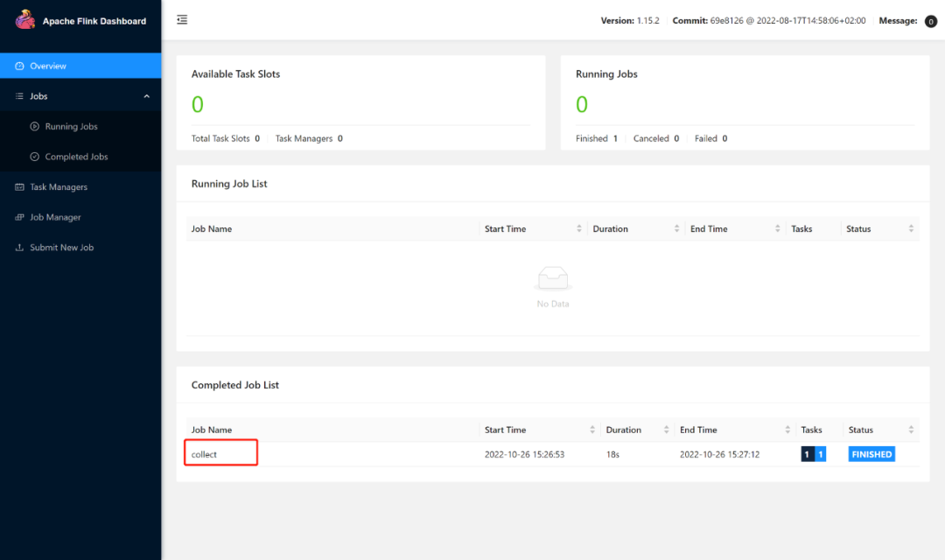Screen dimensions: 945x560
Task: Open the Job Manager page
Action: tap(80, 217)
